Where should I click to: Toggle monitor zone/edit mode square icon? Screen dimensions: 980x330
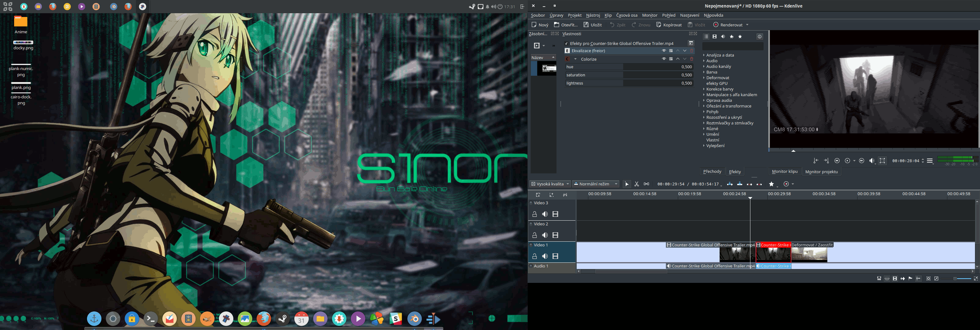pyautogui.click(x=882, y=161)
